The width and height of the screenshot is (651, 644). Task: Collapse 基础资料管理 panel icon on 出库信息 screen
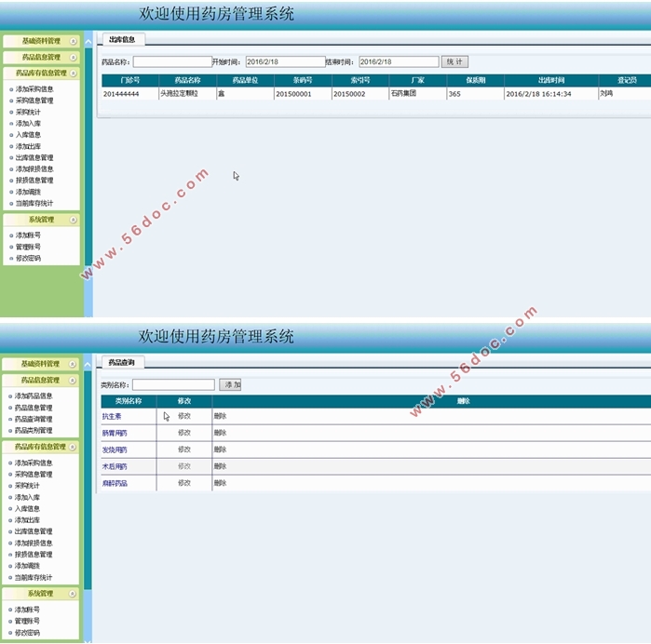click(73, 41)
